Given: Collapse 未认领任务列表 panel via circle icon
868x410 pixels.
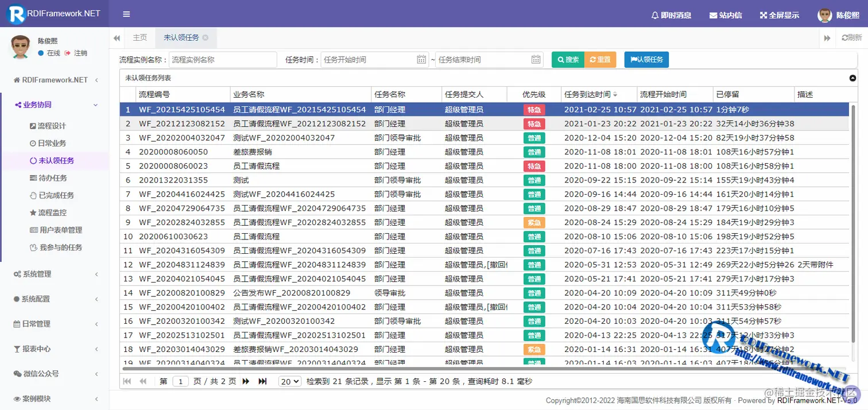Looking at the screenshot, I should (852, 78).
